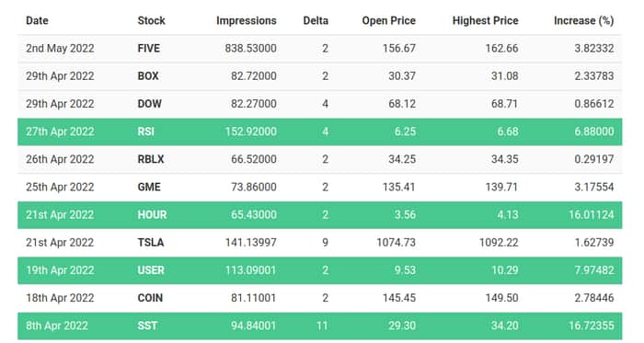Click the Highest Price column header
The height and width of the screenshot is (343, 644).
pos(485,20)
